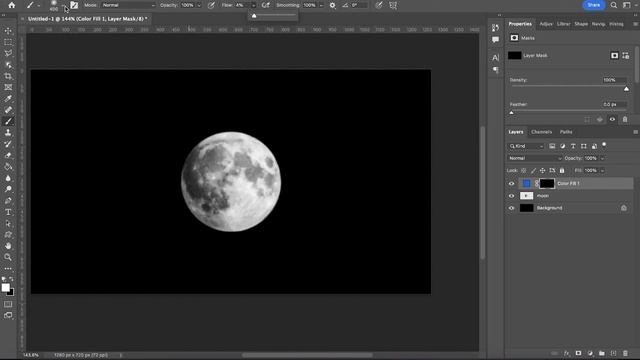Select the Rectangular Marquee tool
This screenshot has width=640, height=360.
(x=8, y=42)
